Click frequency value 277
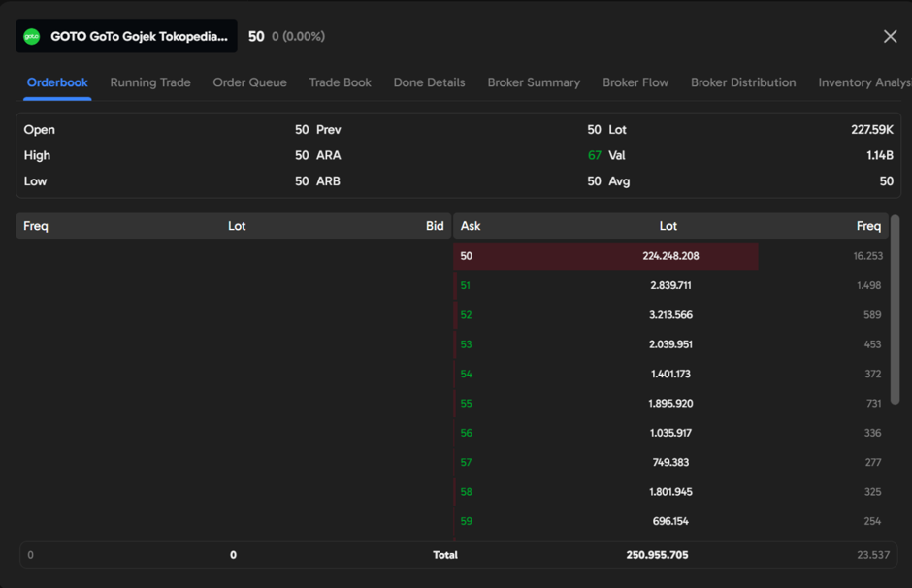This screenshot has width=912, height=588. pyautogui.click(x=873, y=463)
